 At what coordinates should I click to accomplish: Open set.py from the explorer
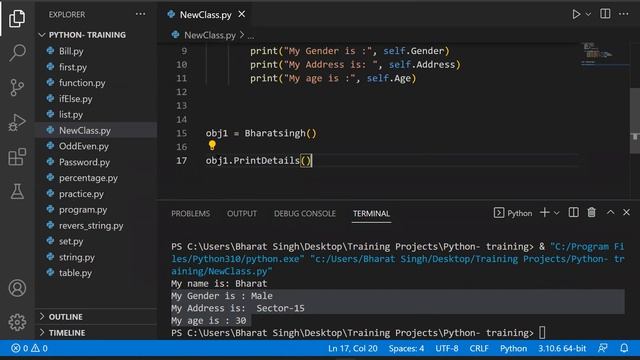71,241
